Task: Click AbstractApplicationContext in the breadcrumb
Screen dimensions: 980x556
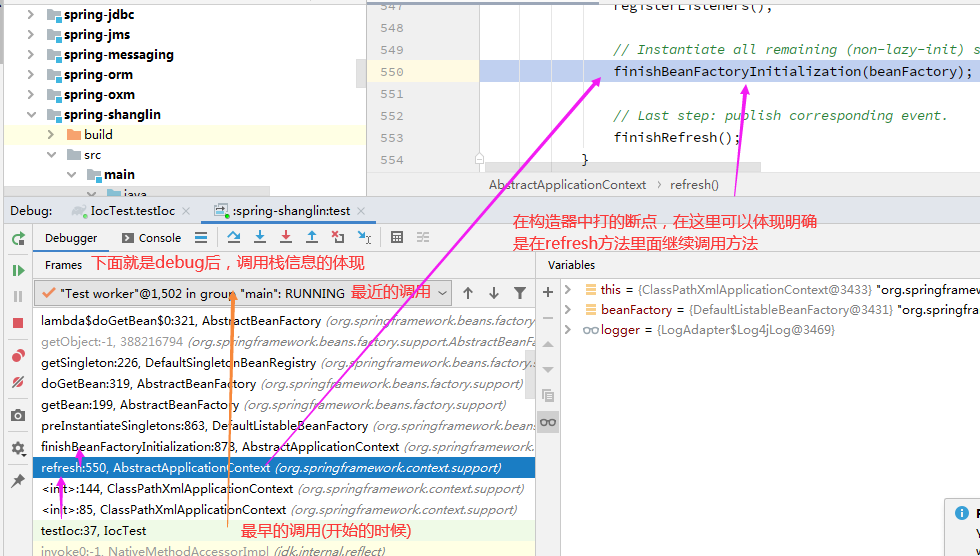Action: (x=568, y=185)
